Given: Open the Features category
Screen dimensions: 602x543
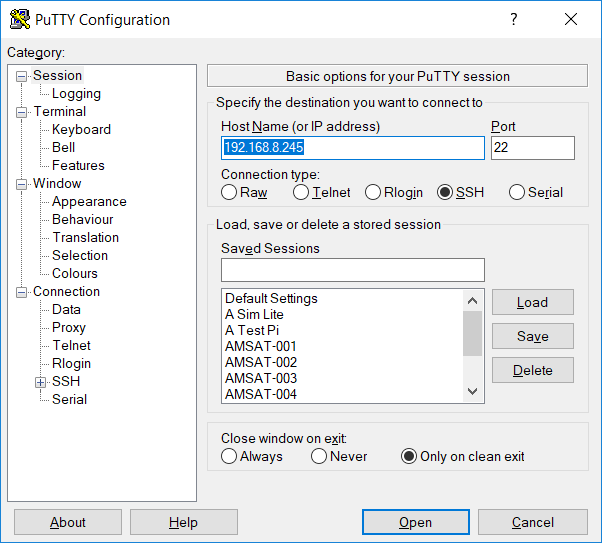Looking at the screenshot, I should pos(78,166).
